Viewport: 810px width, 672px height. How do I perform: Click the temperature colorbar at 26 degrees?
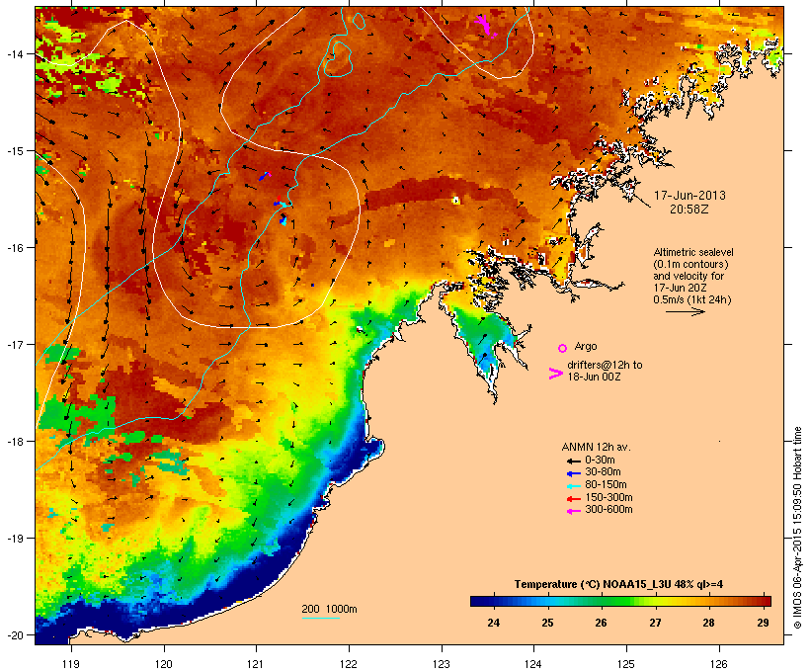point(601,601)
